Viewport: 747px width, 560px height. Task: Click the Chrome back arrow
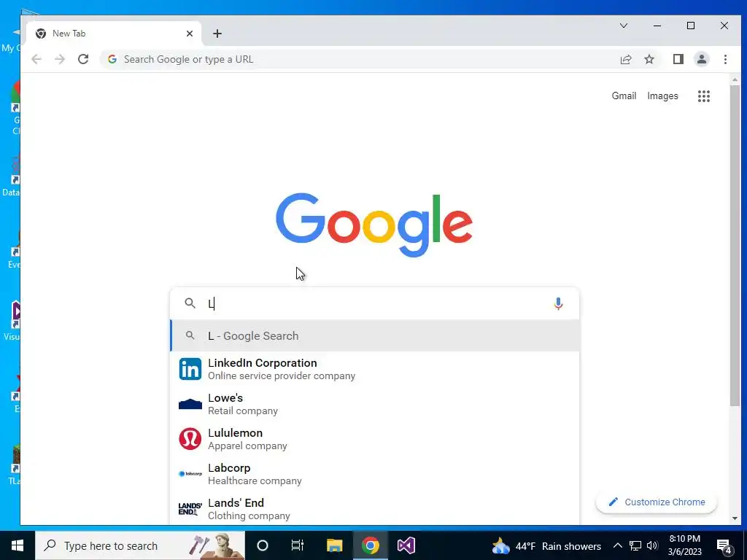(x=36, y=59)
